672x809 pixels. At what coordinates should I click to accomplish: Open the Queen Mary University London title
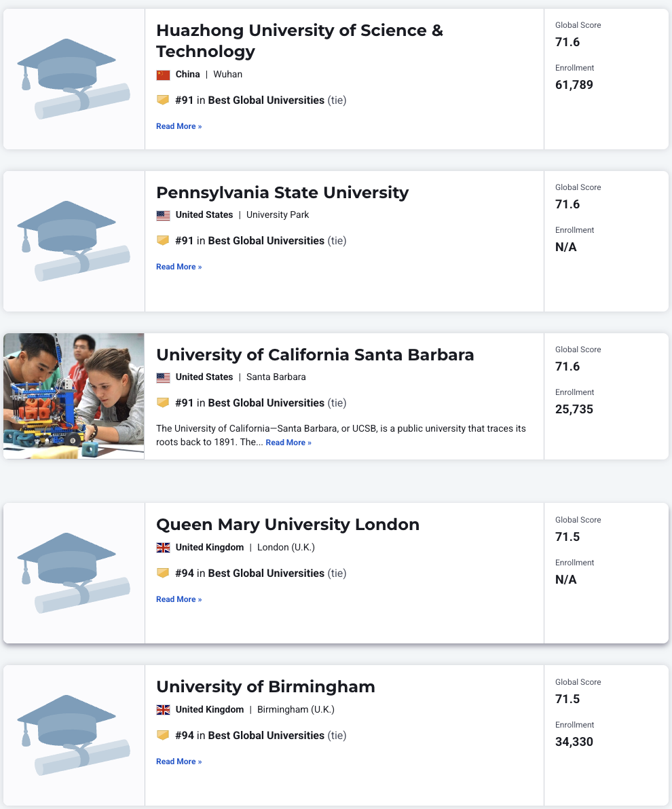[x=288, y=525]
